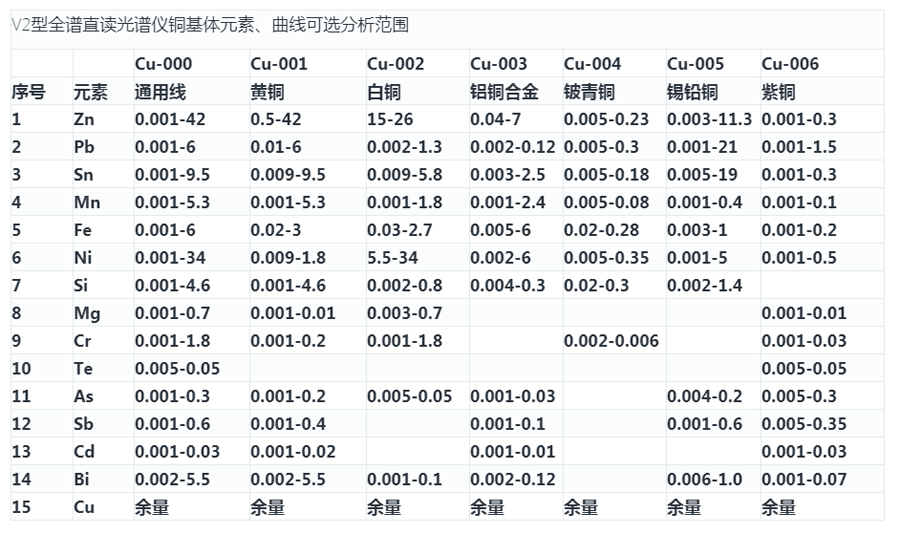Select the 0.002-0.006 Cr cell
Screen dimensions: 900x534
coord(611,341)
